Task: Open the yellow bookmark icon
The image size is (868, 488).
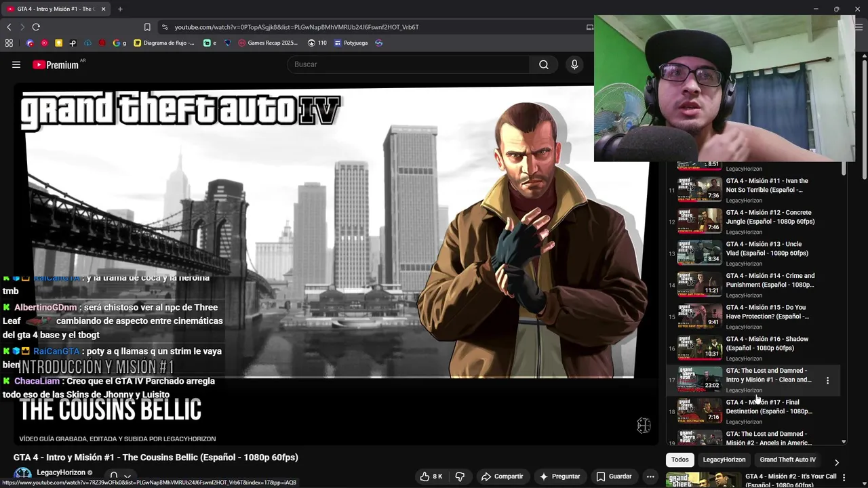Action: pos(59,43)
